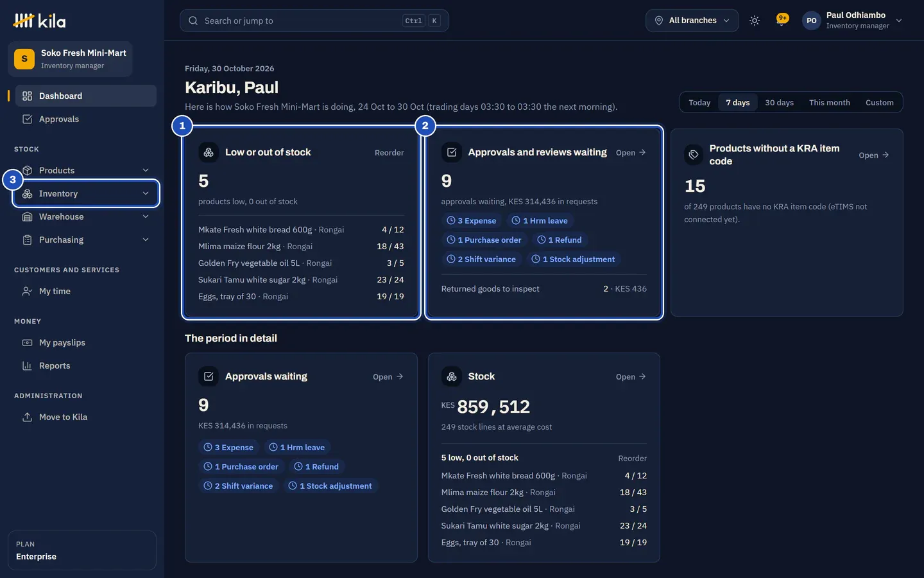Viewport: 924px width, 578px height.
Task: Open the notifications lightbulb icon
Action: click(782, 20)
